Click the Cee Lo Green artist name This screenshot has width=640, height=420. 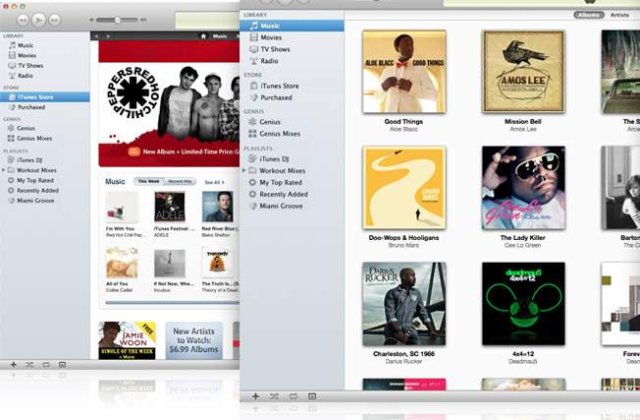pos(523,245)
